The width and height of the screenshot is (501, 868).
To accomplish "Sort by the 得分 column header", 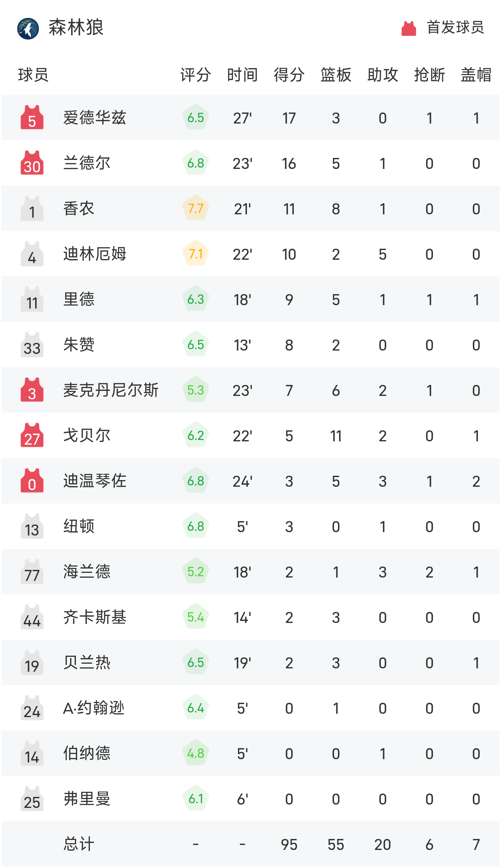I will [x=289, y=75].
